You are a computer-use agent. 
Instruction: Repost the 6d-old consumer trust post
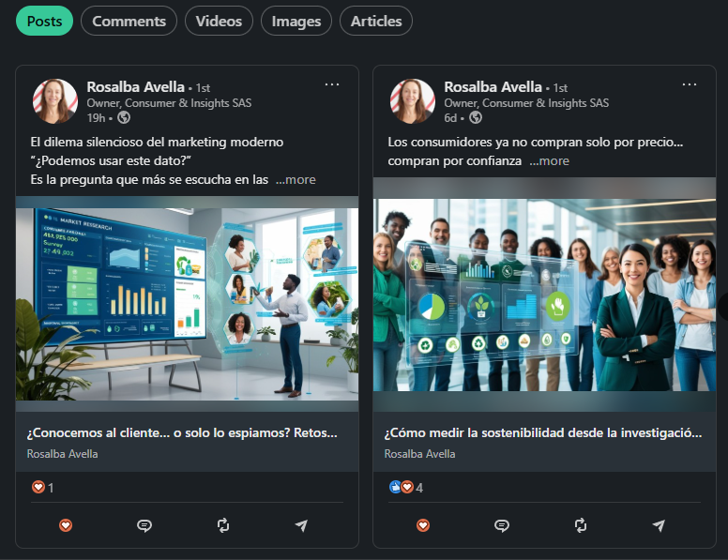580,525
